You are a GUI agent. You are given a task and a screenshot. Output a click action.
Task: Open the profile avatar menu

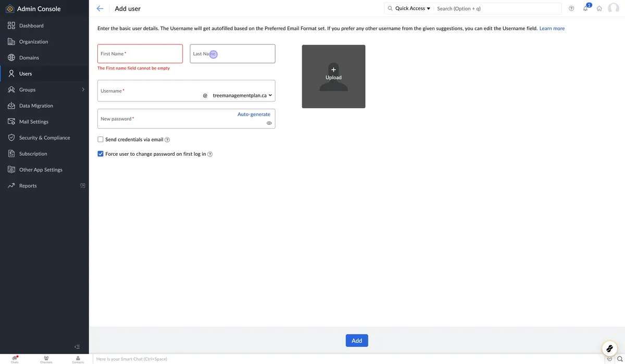(614, 8)
